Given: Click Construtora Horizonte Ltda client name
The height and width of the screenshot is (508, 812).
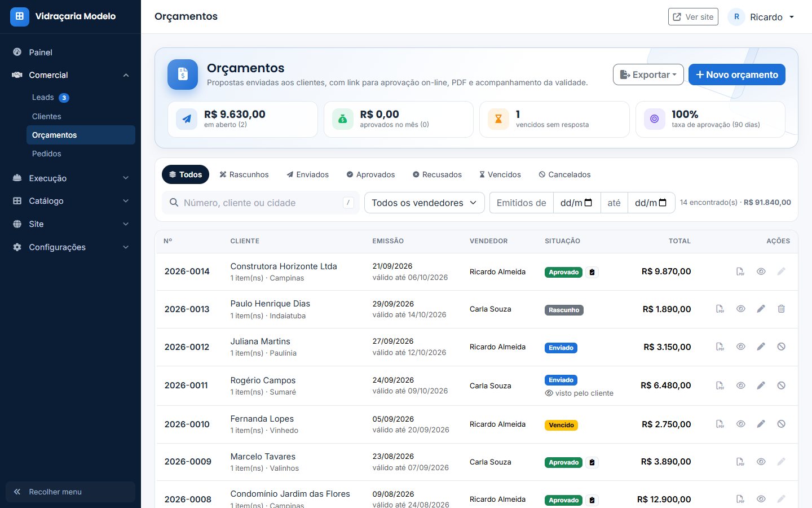Looking at the screenshot, I should (284, 266).
